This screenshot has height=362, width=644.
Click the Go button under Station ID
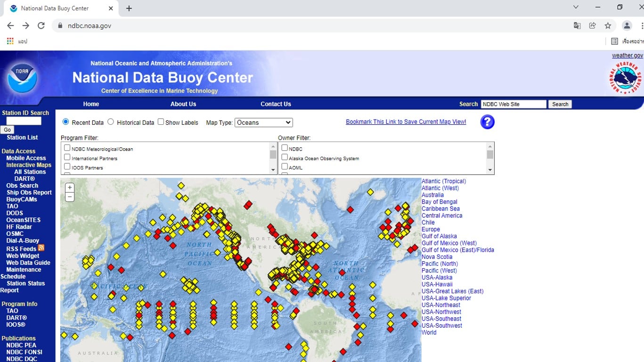(7, 130)
